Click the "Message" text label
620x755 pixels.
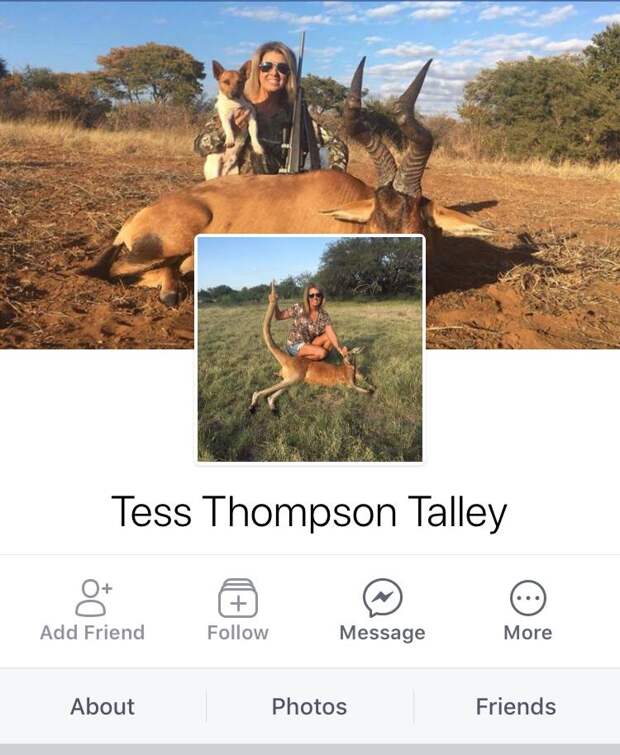click(383, 633)
